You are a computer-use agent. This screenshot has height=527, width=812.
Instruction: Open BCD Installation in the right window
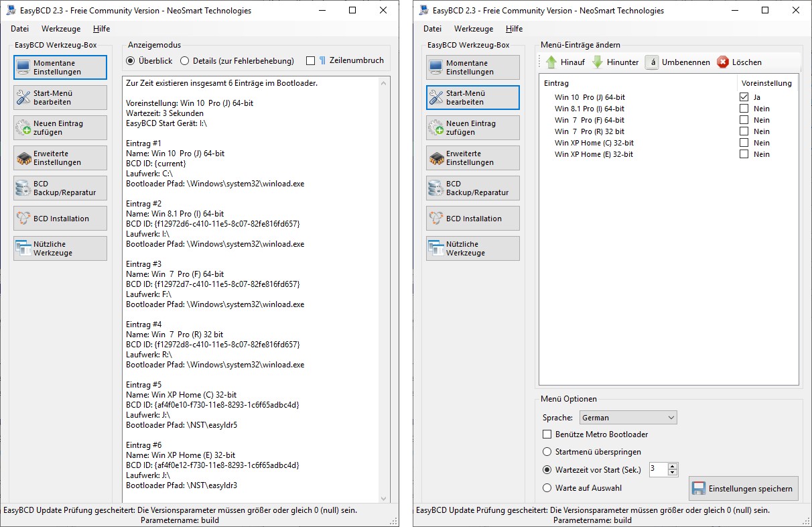[473, 218]
